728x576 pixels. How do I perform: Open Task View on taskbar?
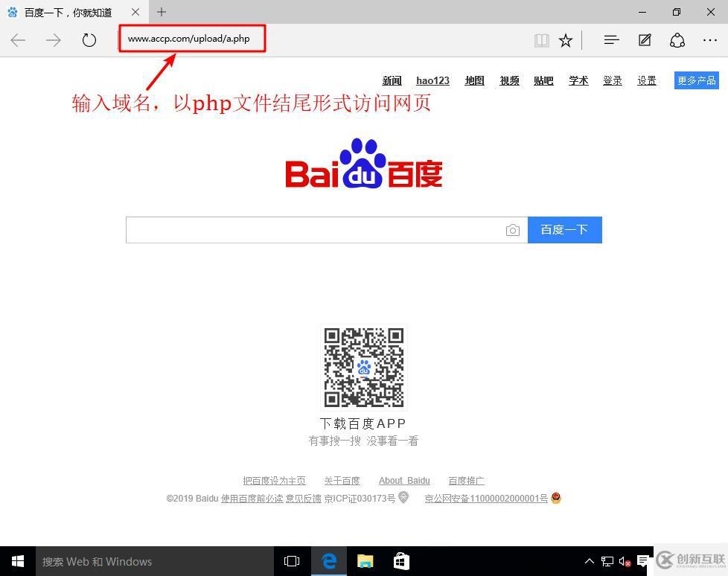pos(292,562)
